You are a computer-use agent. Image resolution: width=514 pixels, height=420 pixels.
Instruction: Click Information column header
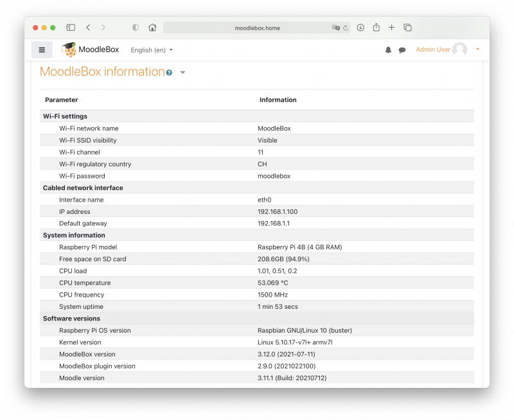[278, 100]
